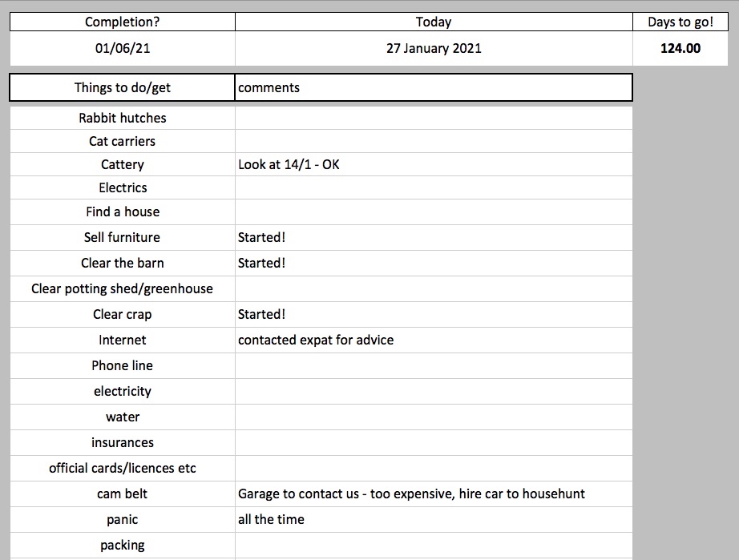Click the 'Phone line' task cell
Screen dimensions: 739x560
point(123,365)
